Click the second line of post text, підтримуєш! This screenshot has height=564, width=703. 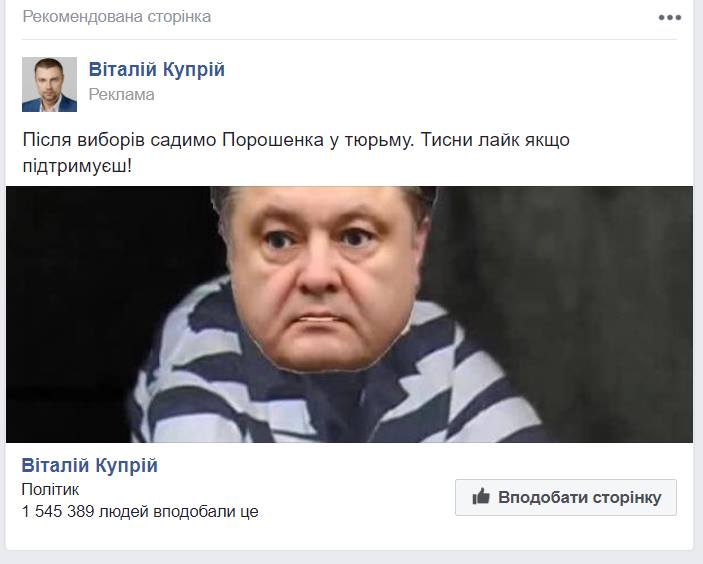[77, 166]
